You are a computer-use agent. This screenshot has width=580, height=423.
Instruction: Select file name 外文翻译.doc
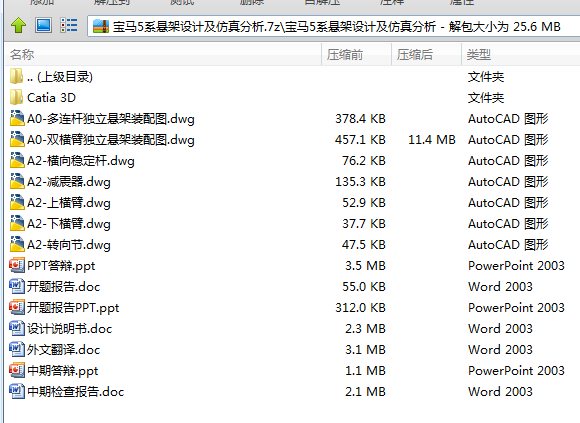64,350
